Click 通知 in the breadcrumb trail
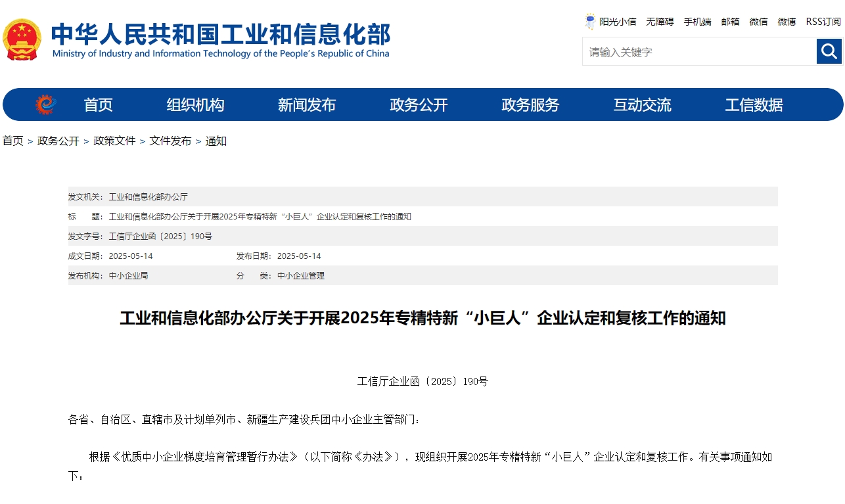 coord(217,141)
